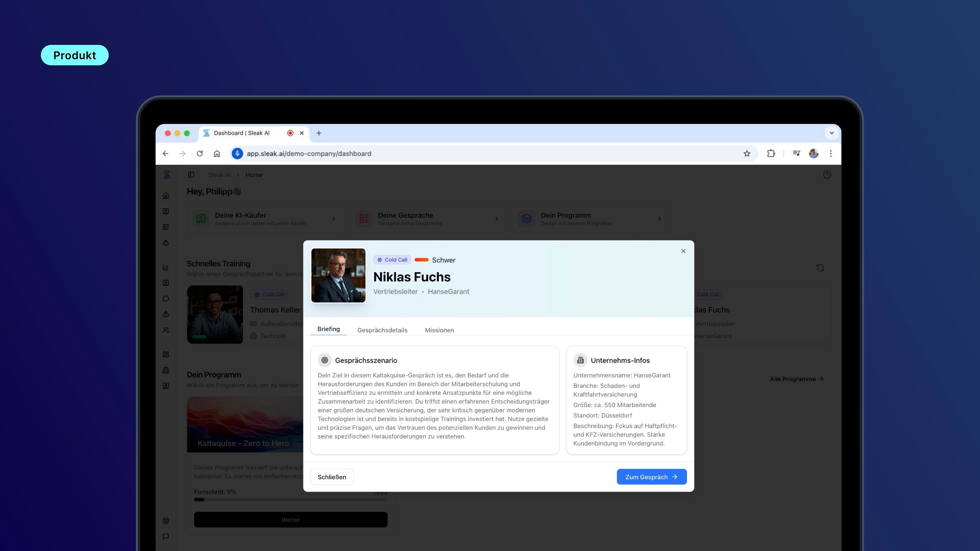This screenshot has height=551, width=980.
Task: Open the chat bubble icon in sidebar
Action: [x=166, y=299]
